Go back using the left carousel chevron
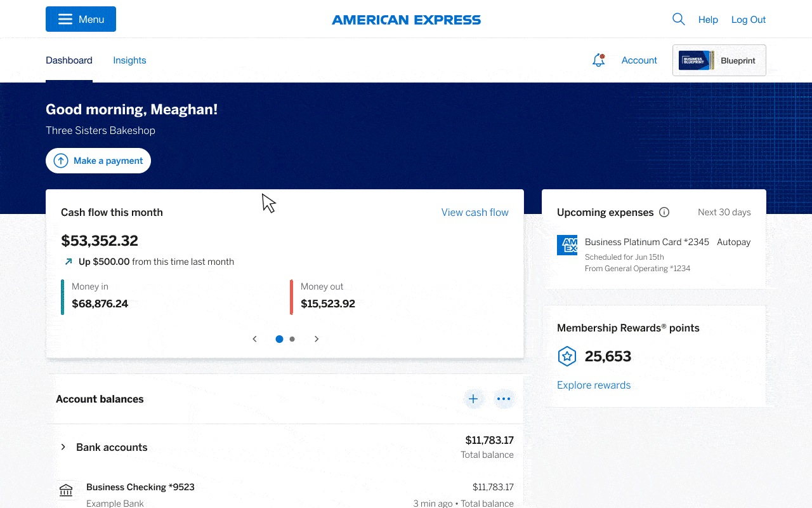This screenshot has width=812, height=508. tap(254, 338)
